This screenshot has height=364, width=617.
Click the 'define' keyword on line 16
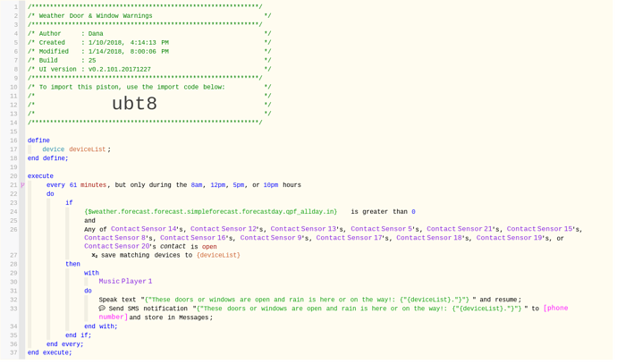tap(38, 140)
